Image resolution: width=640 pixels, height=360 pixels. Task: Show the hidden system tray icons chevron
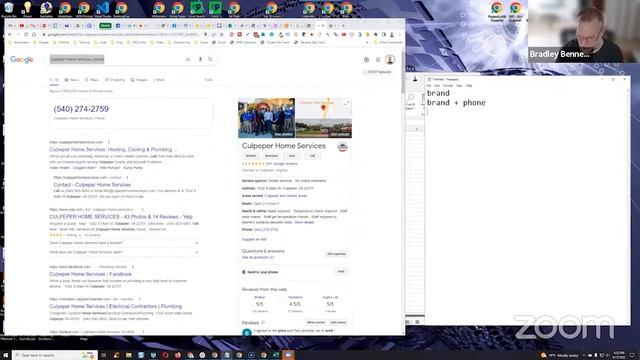click(x=584, y=355)
